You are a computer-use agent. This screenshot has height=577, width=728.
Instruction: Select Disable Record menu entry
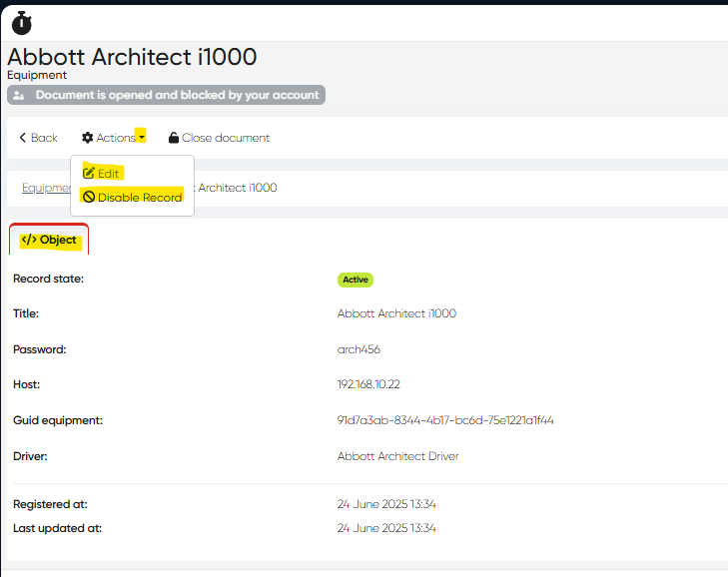[x=139, y=198]
